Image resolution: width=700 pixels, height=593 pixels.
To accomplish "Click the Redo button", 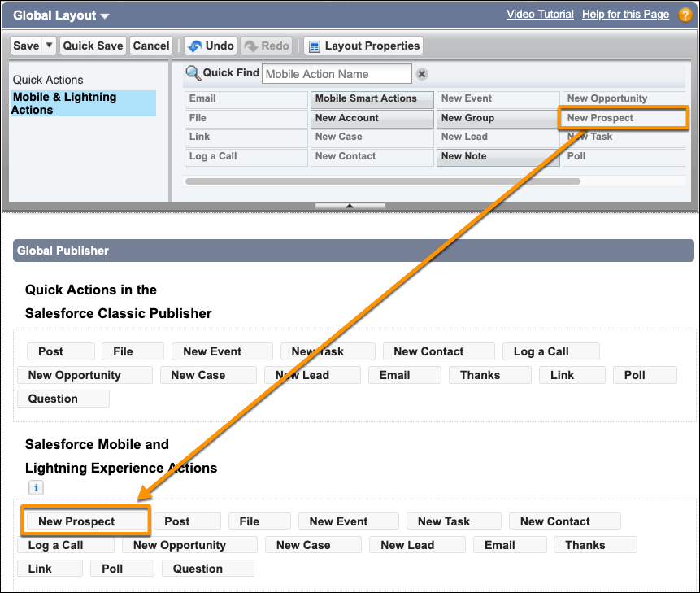I will (x=267, y=46).
